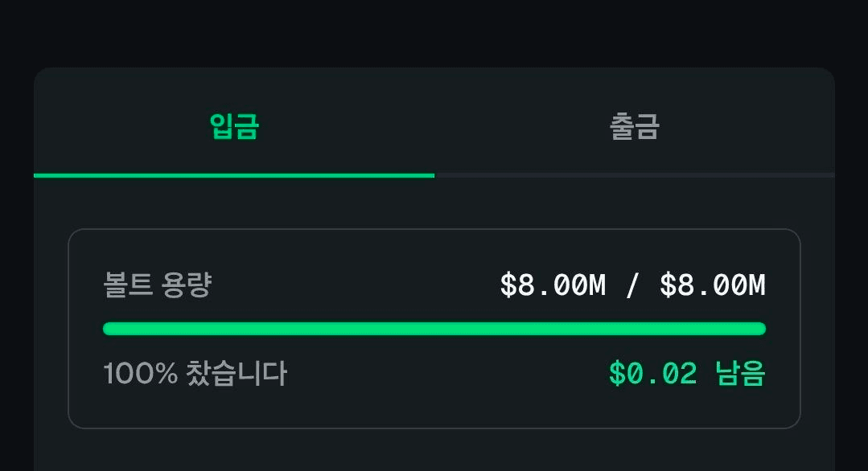Click the green $0.02 남음 remaining text
Image resolution: width=868 pixels, height=471 pixels.
[x=687, y=373]
